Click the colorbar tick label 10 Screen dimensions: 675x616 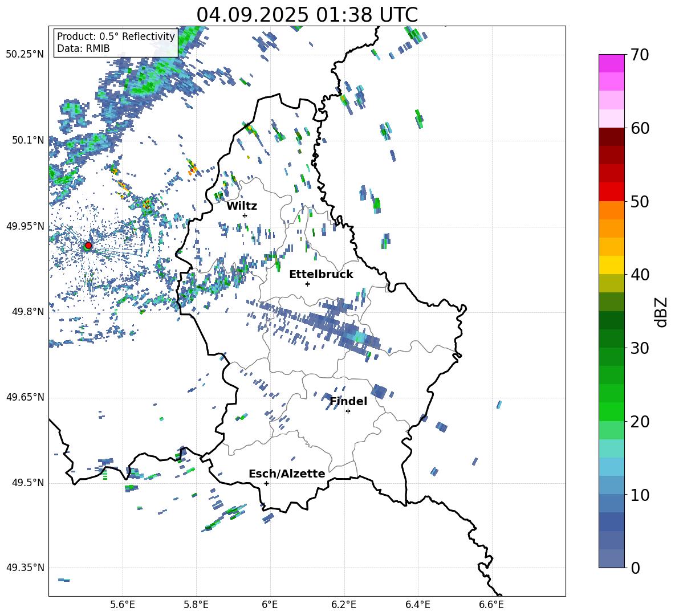640,495
